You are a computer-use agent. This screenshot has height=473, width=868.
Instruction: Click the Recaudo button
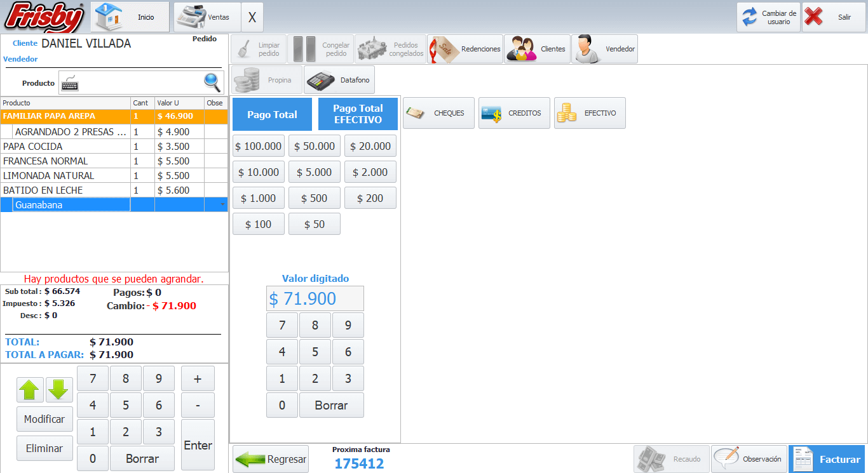pos(672,459)
